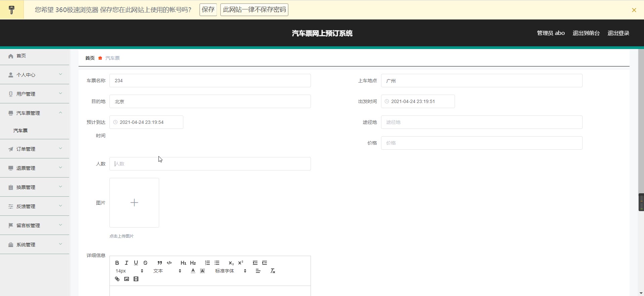Expand the 反馈管理 sidebar menu
Viewport: 644px width, 296px height.
pos(35,206)
